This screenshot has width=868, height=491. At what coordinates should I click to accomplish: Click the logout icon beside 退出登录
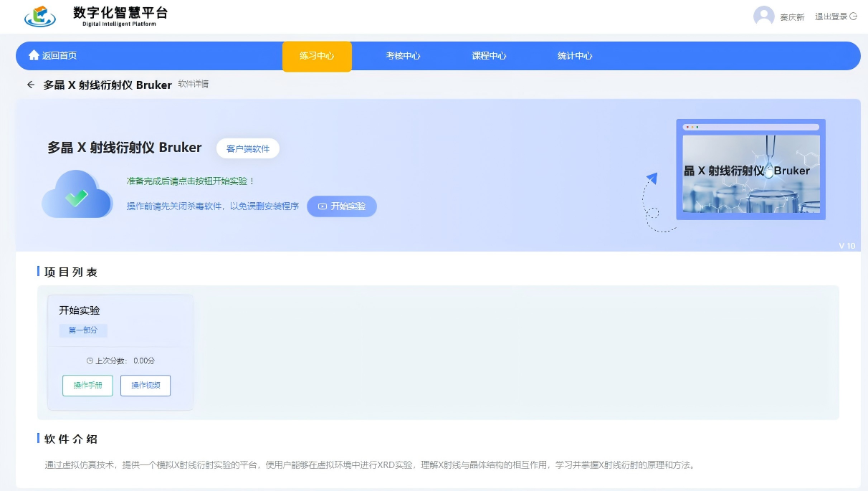click(x=854, y=16)
